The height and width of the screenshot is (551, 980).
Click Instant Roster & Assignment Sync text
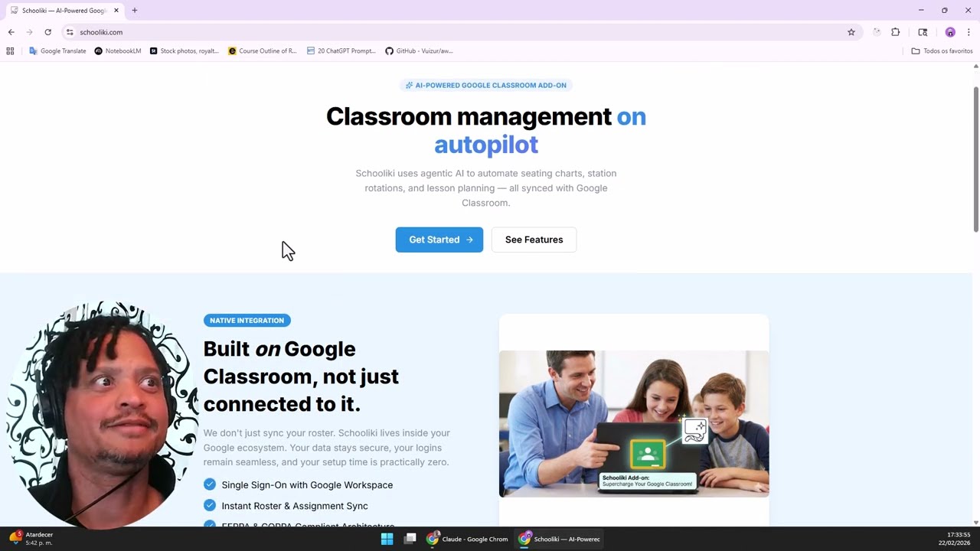point(295,506)
